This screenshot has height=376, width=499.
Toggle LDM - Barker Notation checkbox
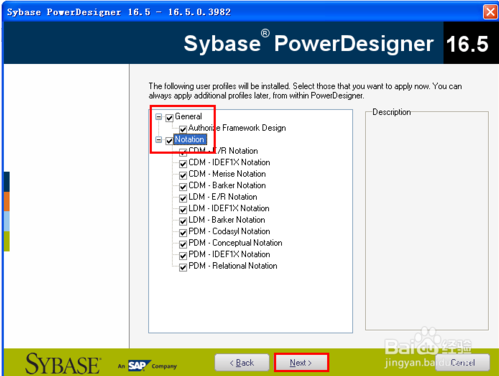(x=183, y=221)
